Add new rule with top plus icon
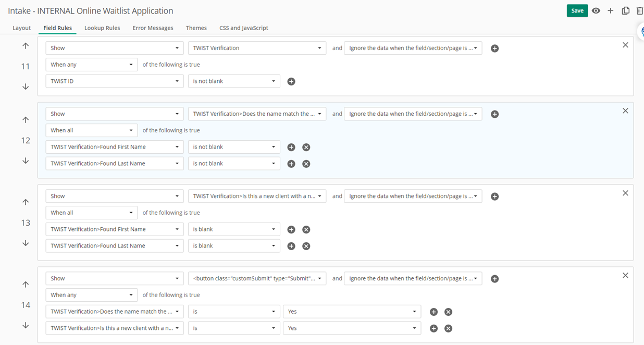Viewport: 644px width, 345px height. coord(611,10)
